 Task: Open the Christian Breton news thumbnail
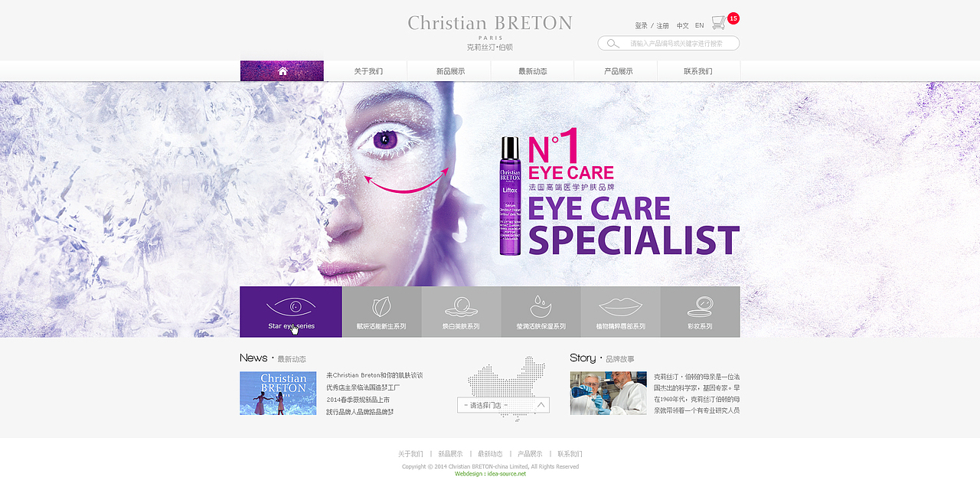[278, 394]
